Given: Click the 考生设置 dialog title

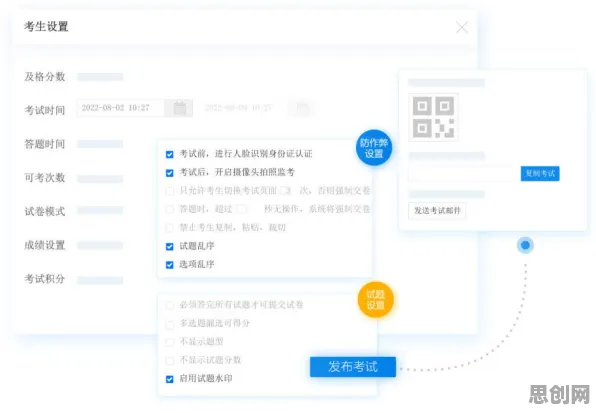Looking at the screenshot, I should [x=46, y=27].
